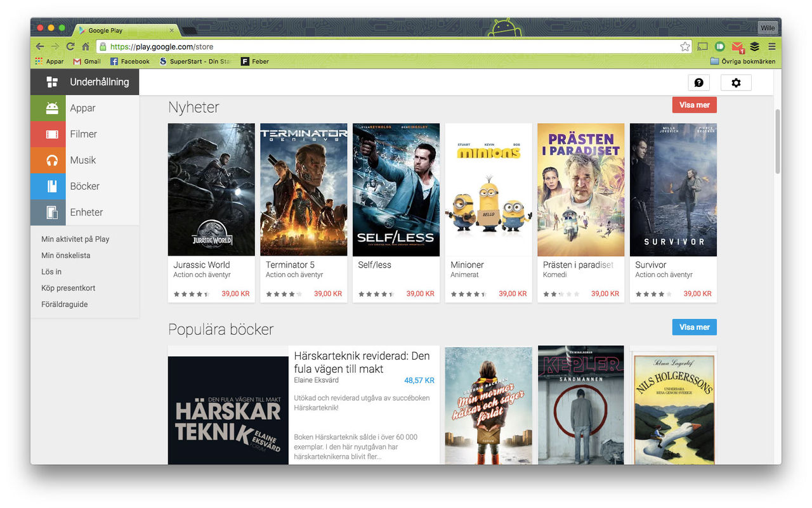
Task: Click the blue Visa mer button for books
Action: coord(695,327)
